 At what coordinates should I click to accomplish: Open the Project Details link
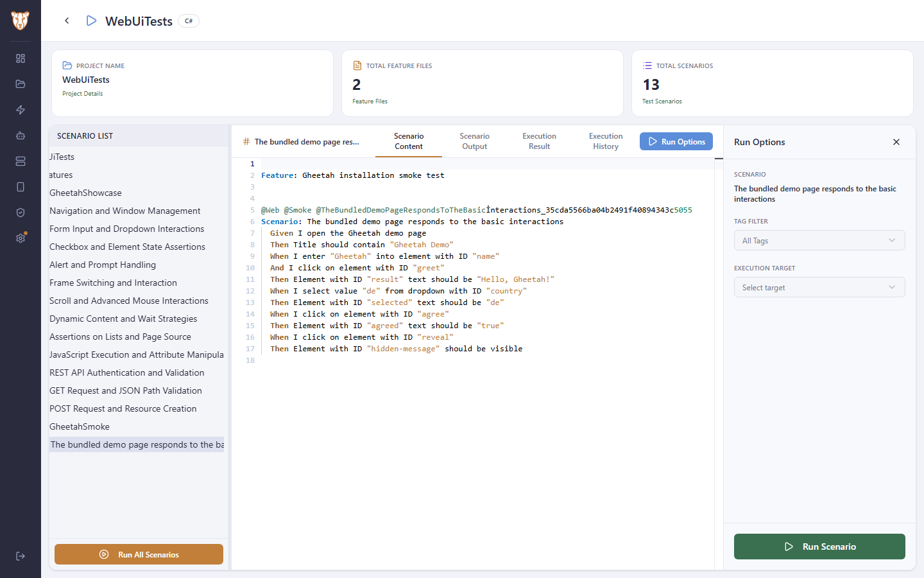pyautogui.click(x=82, y=94)
